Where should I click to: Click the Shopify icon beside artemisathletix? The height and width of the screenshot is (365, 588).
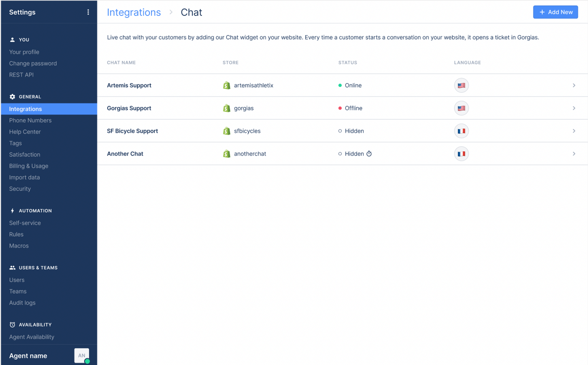click(226, 85)
